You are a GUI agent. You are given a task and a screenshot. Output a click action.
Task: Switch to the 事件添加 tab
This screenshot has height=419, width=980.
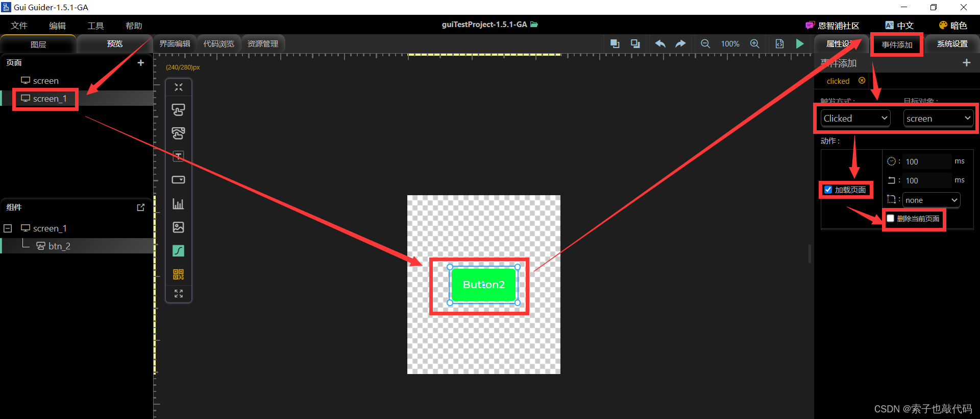coord(897,44)
